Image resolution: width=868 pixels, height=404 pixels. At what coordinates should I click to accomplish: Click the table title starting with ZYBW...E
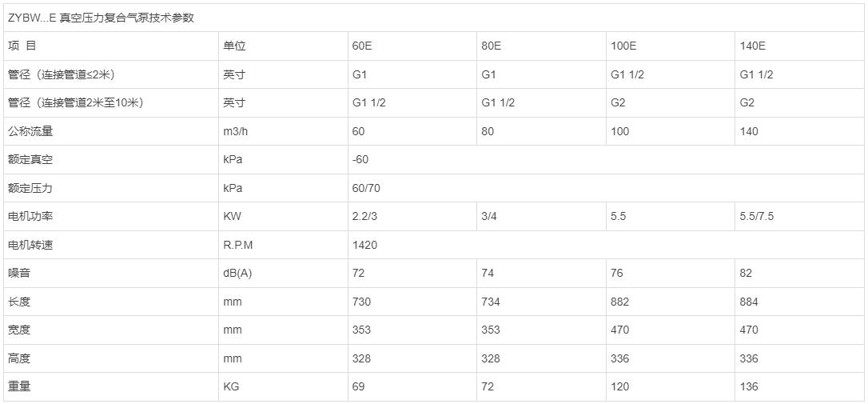click(x=102, y=17)
